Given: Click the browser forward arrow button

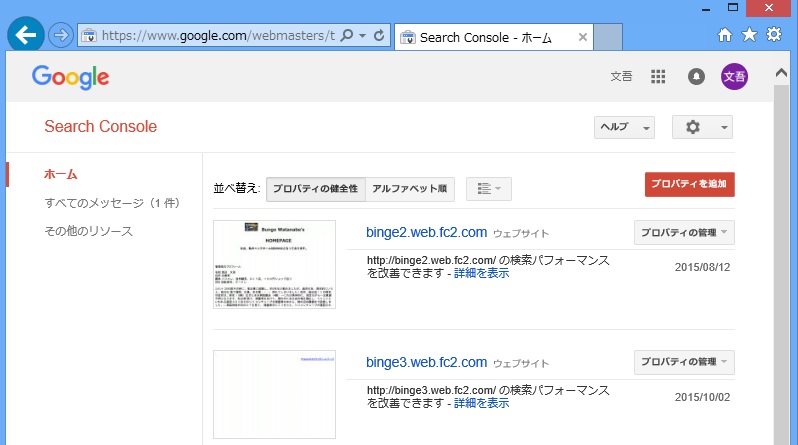Looking at the screenshot, I should [61, 35].
